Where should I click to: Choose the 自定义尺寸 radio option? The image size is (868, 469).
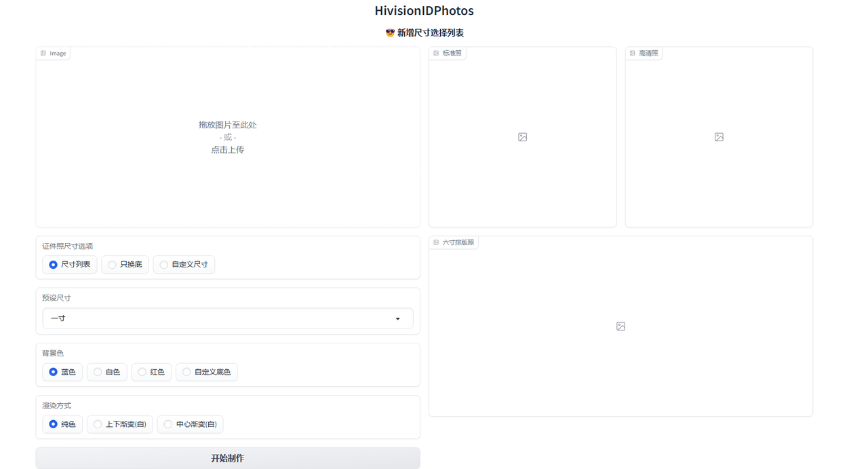point(164,265)
